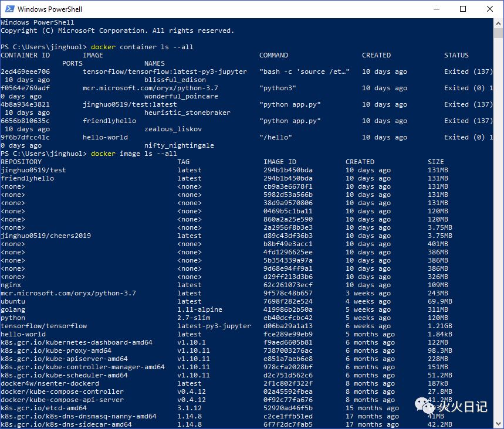This screenshot has height=429, width=504.
Task: Click container ID 9f6b7dfcc41c
Action: click(25, 137)
